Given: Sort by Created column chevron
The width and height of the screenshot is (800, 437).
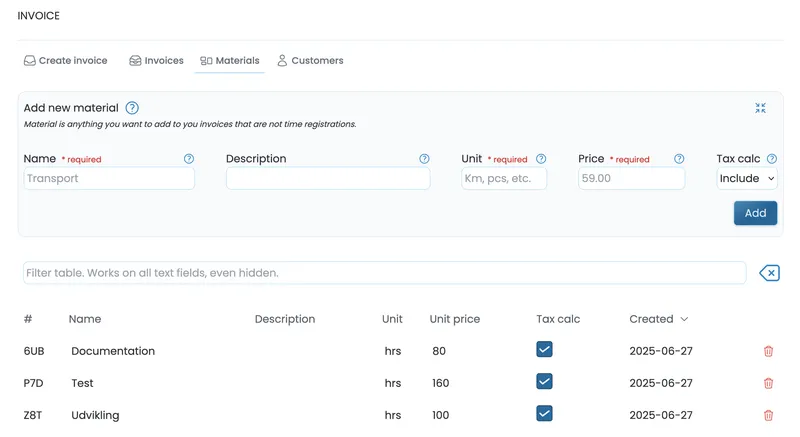Looking at the screenshot, I should 684,319.
